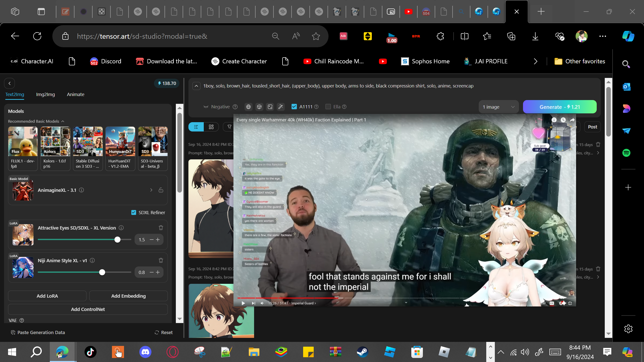Click the help icon next to A1111
The height and width of the screenshot is (362, 644).
click(x=316, y=107)
